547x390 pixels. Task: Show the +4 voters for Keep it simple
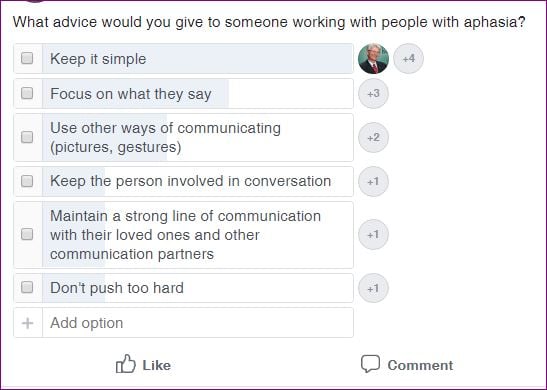[409, 59]
